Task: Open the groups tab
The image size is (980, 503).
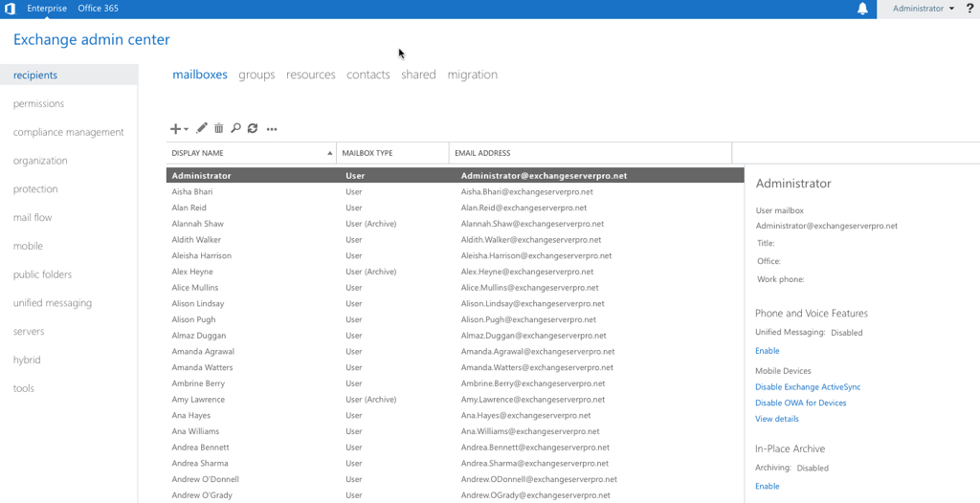Action: click(x=256, y=75)
